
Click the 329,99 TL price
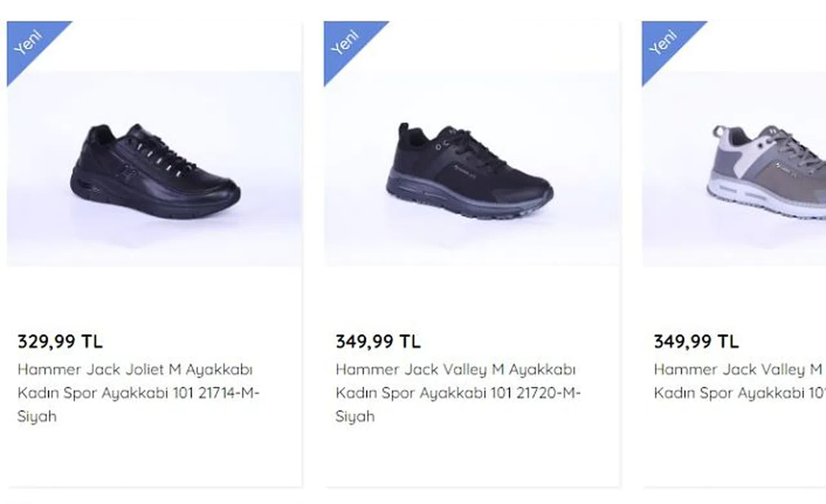(x=60, y=341)
